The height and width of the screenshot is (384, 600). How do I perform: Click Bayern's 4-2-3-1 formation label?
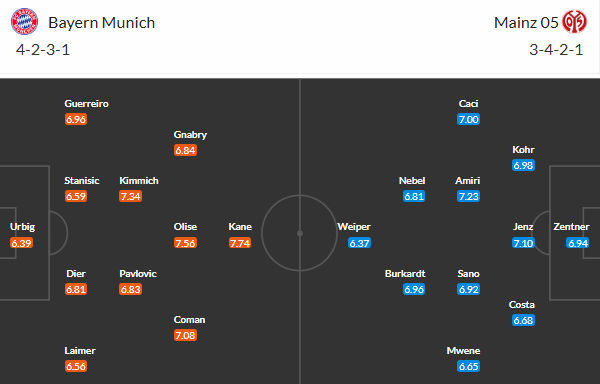(x=43, y=50)
